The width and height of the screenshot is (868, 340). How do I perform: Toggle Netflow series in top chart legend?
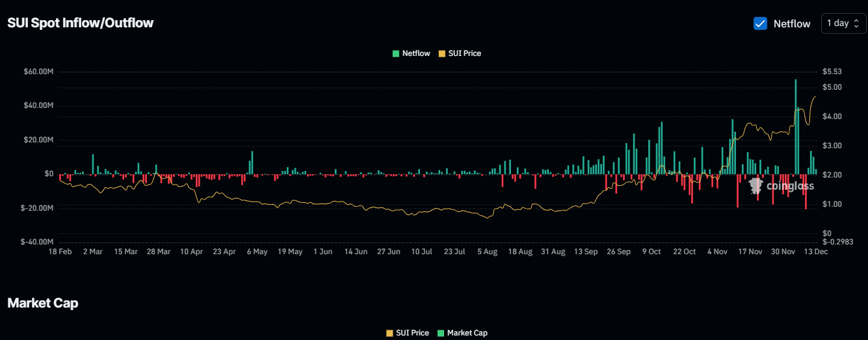(x=411, y=53)
